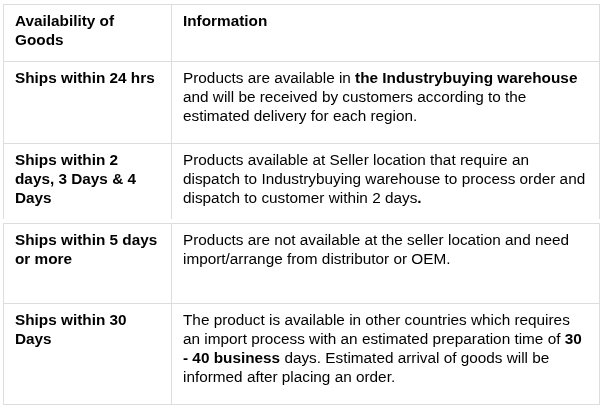The image size is (603, 407).
Task: Select the "Ships within 30 Days" cell
Action: tap(71, 329)
